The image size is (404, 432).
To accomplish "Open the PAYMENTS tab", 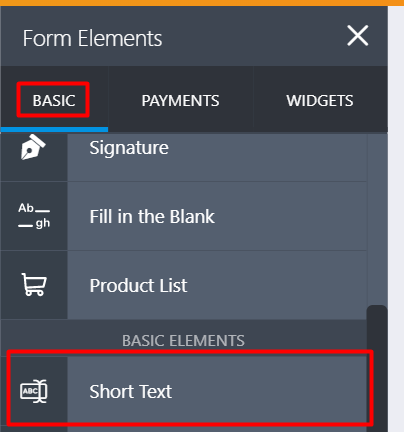I will pos(180,100).
